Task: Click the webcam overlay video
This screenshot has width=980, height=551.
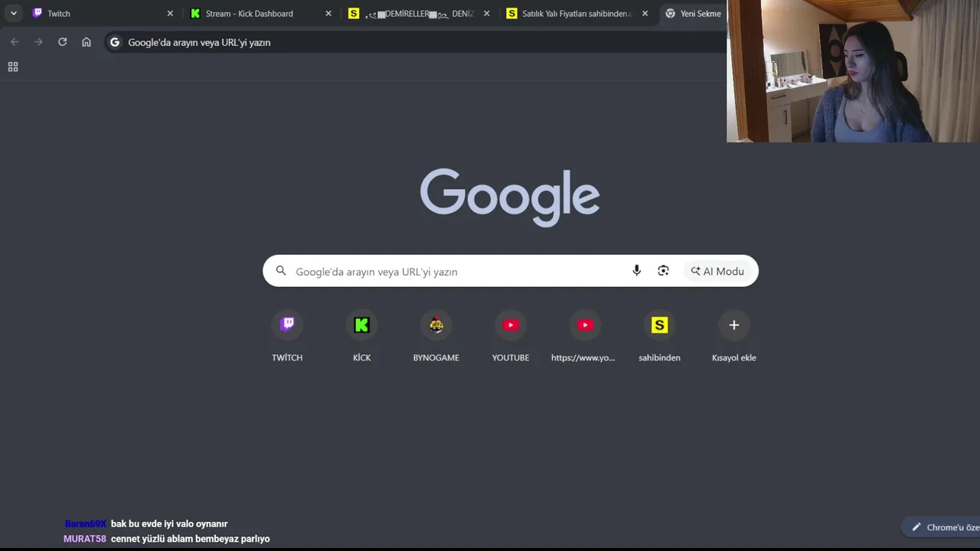Action: point(853,71)
